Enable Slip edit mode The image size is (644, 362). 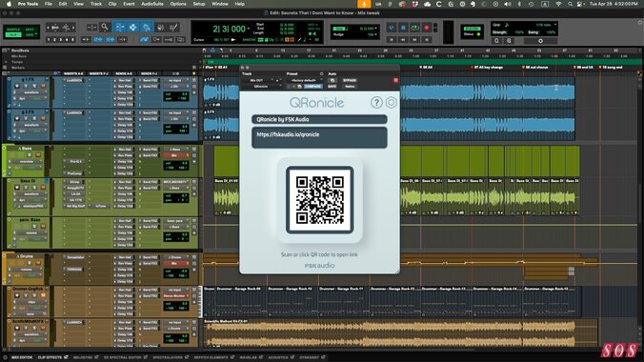(13, 34)
